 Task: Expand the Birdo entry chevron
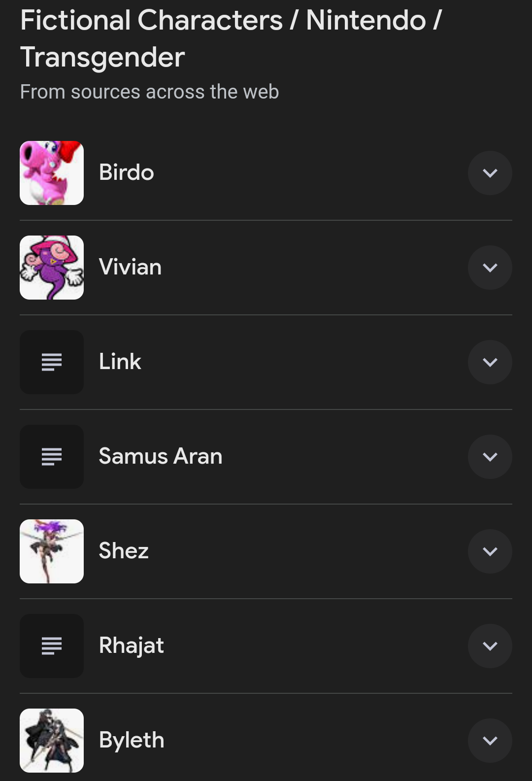point(490,173)
